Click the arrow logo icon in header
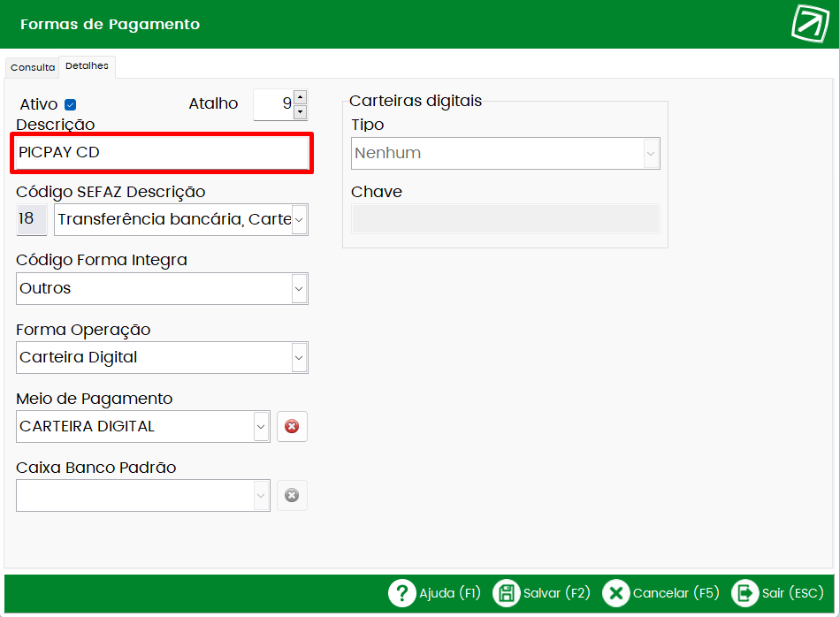840x617 pixels. tap(810, 24)
